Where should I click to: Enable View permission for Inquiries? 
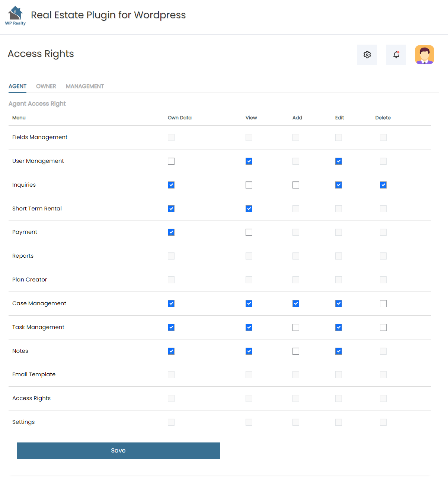coord(249,185)
